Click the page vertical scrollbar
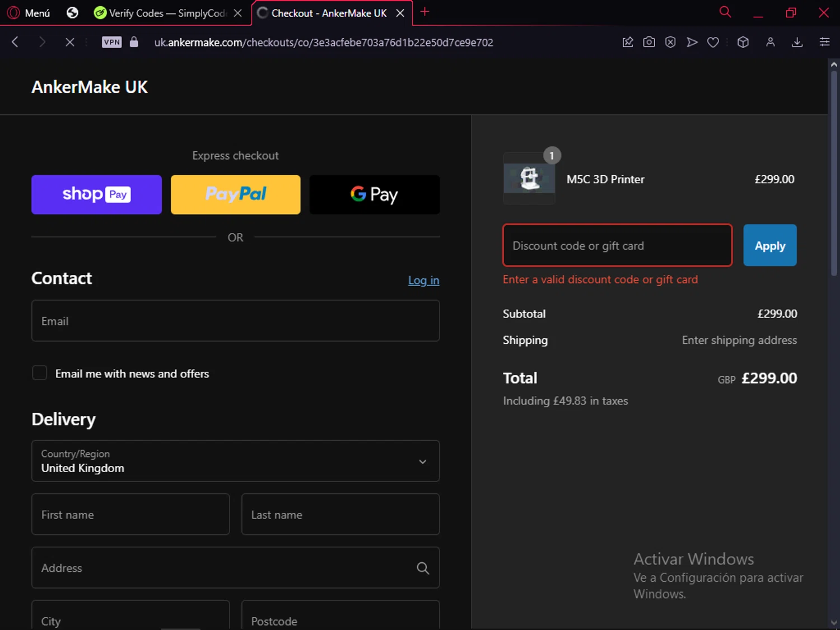 click(x=834, y=174)
